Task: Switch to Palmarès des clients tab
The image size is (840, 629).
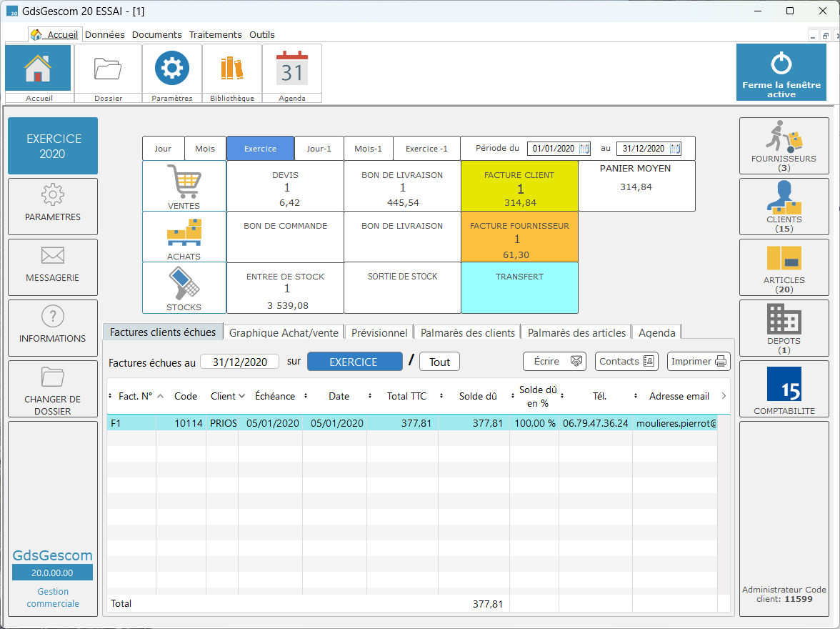Action: click(467, 332)
